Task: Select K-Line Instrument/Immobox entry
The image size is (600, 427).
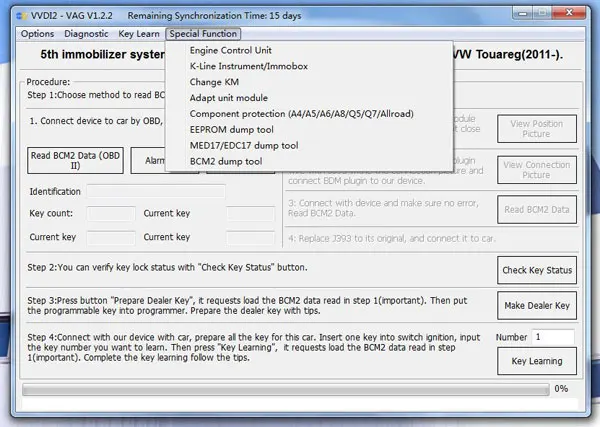Action: (249, 66)
